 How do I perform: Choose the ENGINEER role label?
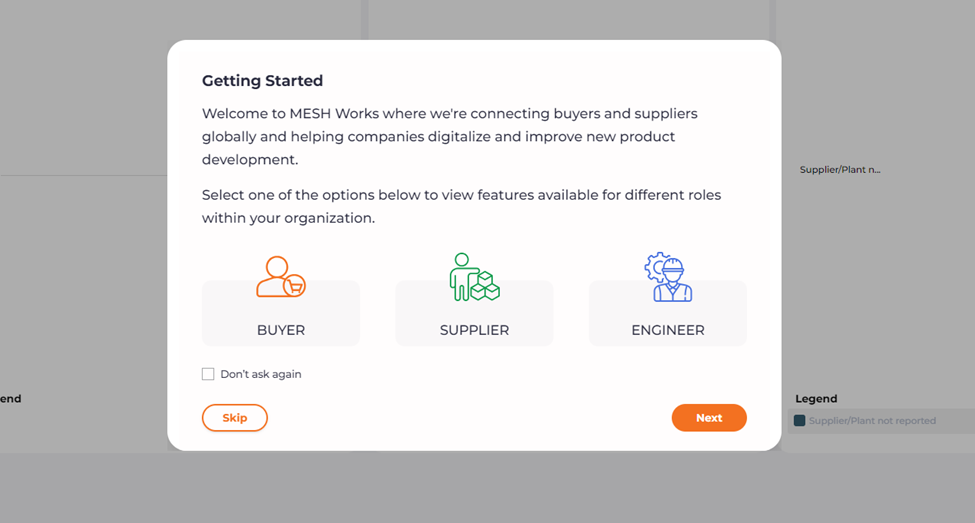click(x=668, y=330)
